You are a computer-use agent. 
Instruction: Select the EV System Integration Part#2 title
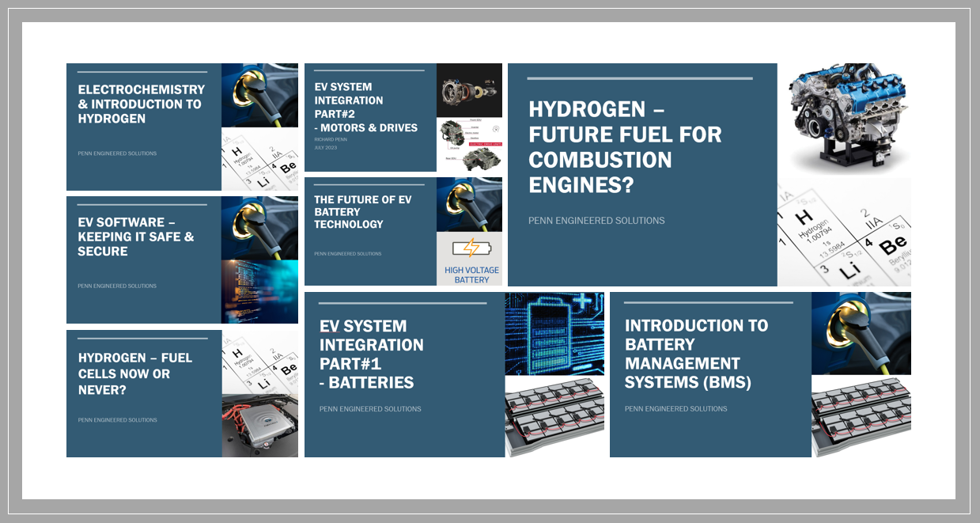pyautogui.click(x=365, y=107)
